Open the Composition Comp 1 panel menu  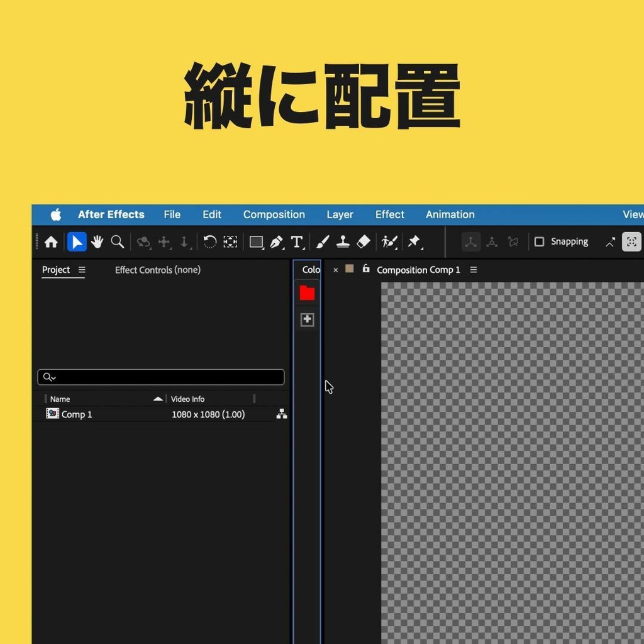point(474,269)
